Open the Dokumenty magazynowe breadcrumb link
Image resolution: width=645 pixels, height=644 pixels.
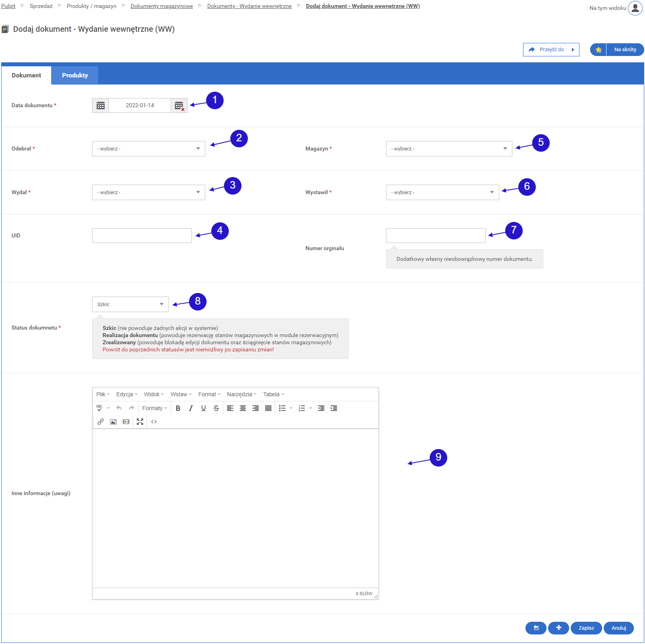pyautogui.click(x=162, y=6)
